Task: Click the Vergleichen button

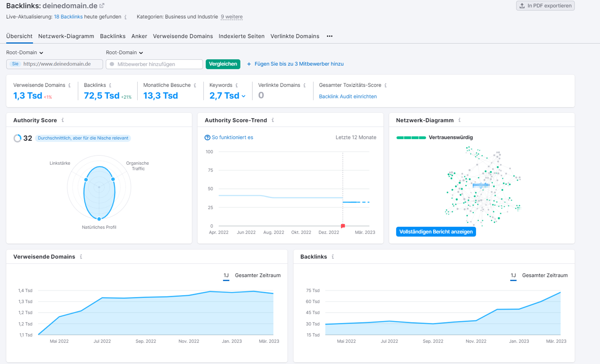Action: click(223, 64)
